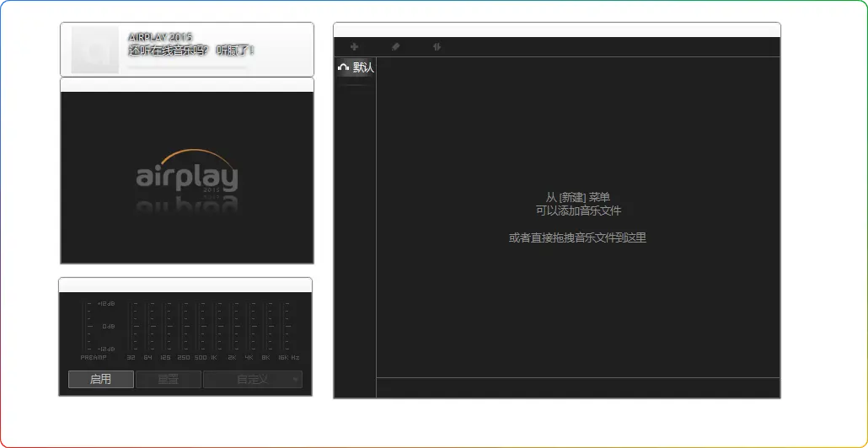Click the sort arrows icon in playlist toolbar
The width and height of the screenshot is (868, 448).
(x=437, y=47)
